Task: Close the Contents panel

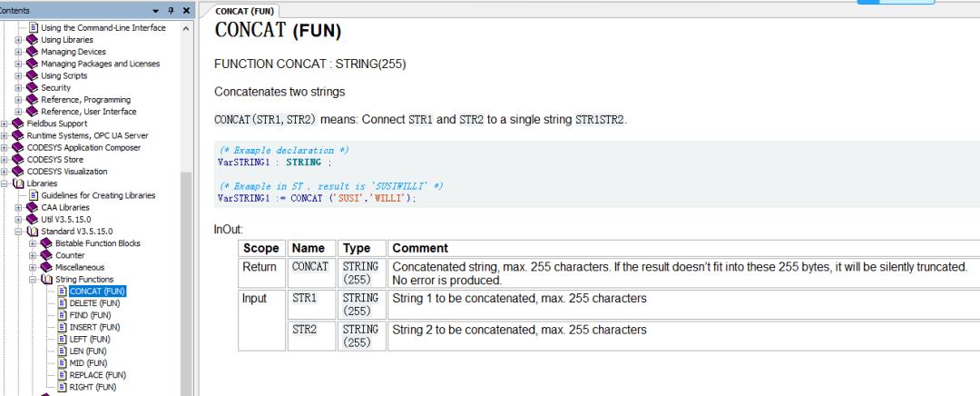Action: [x=186, y=10]
